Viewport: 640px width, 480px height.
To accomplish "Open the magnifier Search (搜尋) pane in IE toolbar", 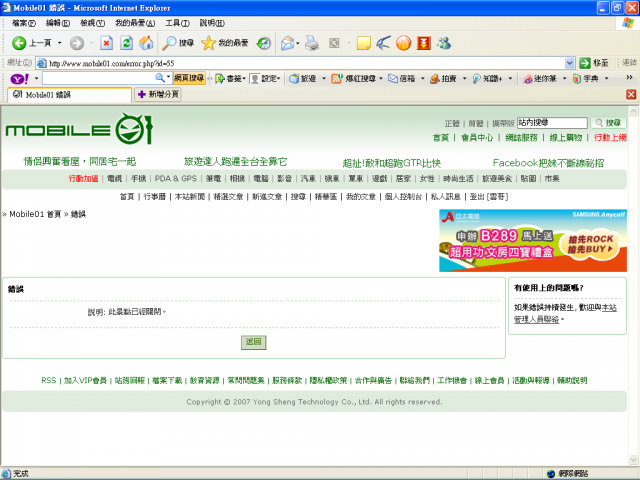I will point(178,43).
